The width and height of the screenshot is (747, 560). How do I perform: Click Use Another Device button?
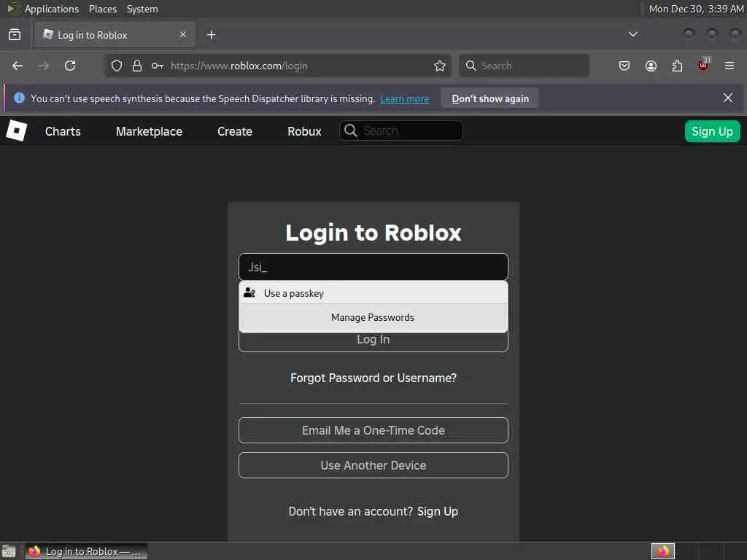[373, 465]
